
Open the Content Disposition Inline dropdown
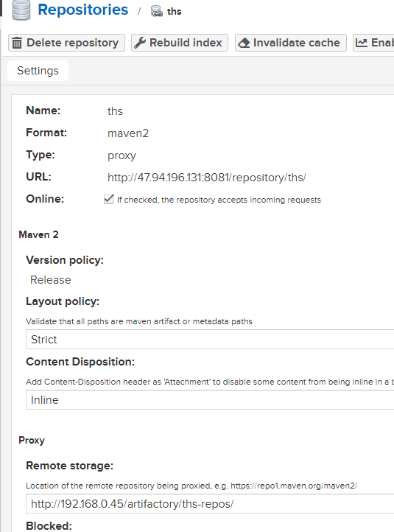tap(210, 399)
